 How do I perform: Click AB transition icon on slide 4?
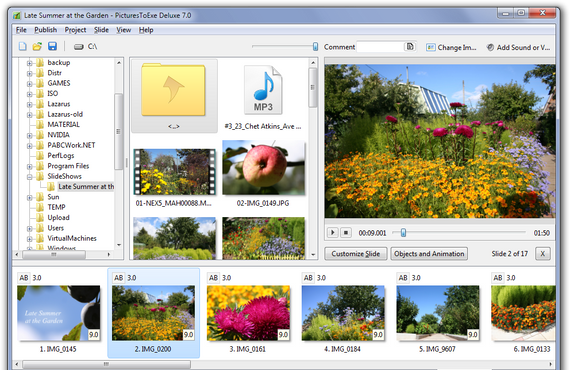308,278
